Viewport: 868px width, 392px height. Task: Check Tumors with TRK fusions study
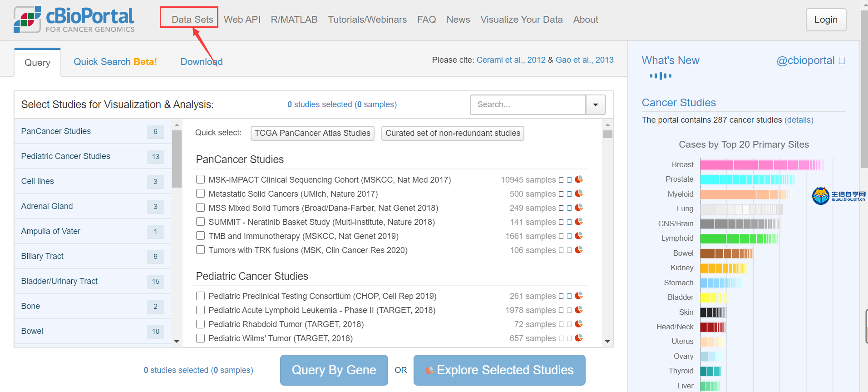[x=200, y=250]
